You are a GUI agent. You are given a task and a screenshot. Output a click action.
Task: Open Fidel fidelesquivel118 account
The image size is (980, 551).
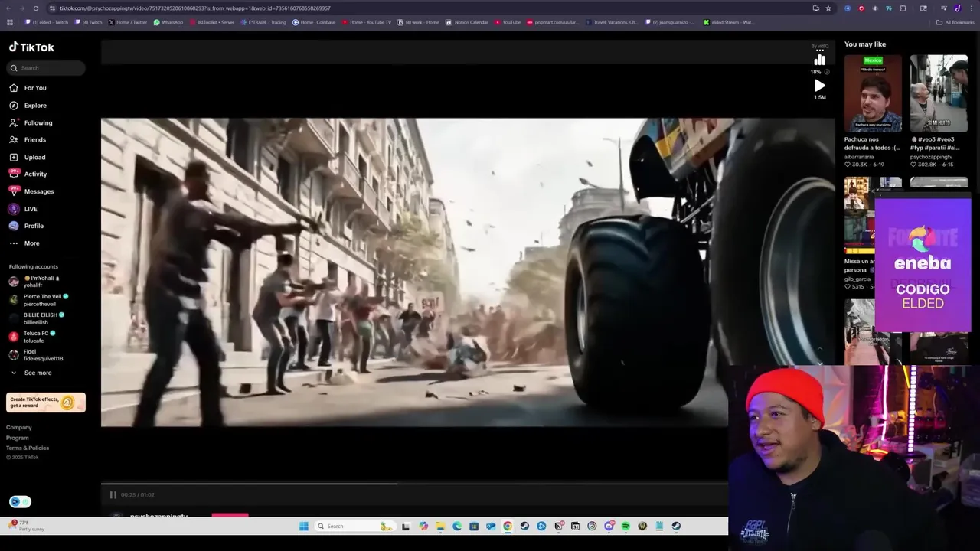point(37,355)
